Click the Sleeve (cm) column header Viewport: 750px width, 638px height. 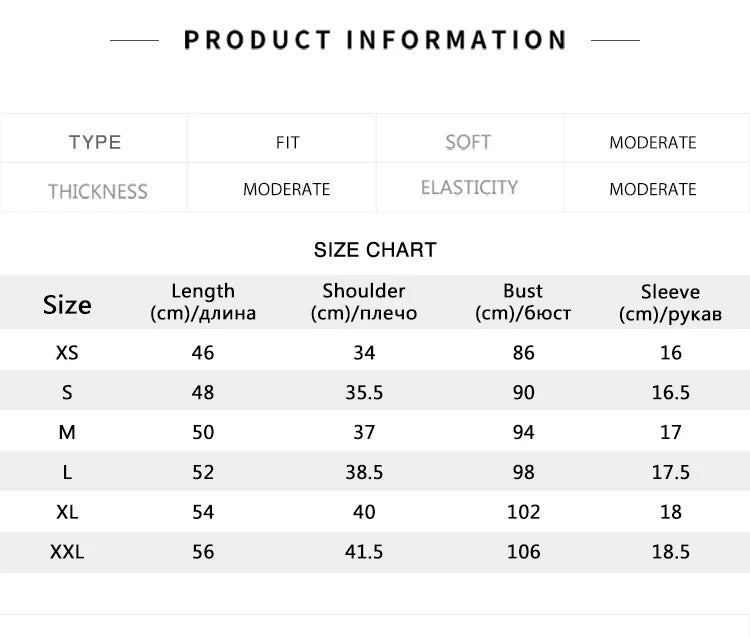pyautogui.click(x=670, y=303)
